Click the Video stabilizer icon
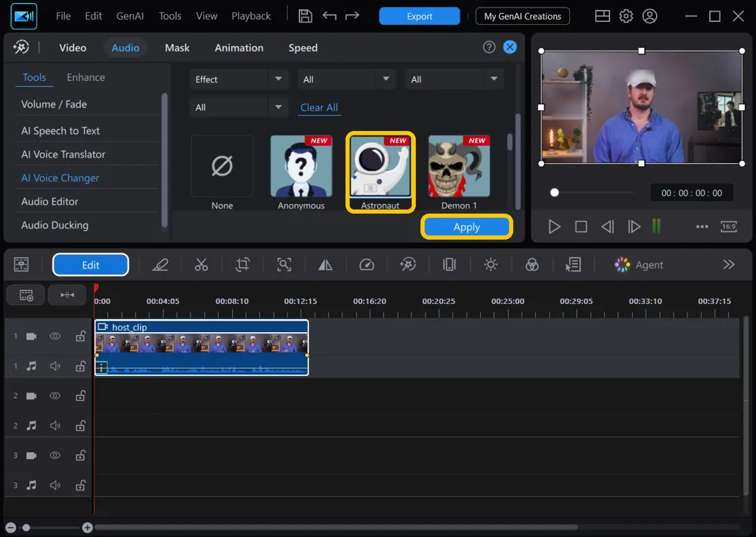Image resolution: width=756 pixels, height=537 pixels. pyautogui.click(x=449, y=265)
